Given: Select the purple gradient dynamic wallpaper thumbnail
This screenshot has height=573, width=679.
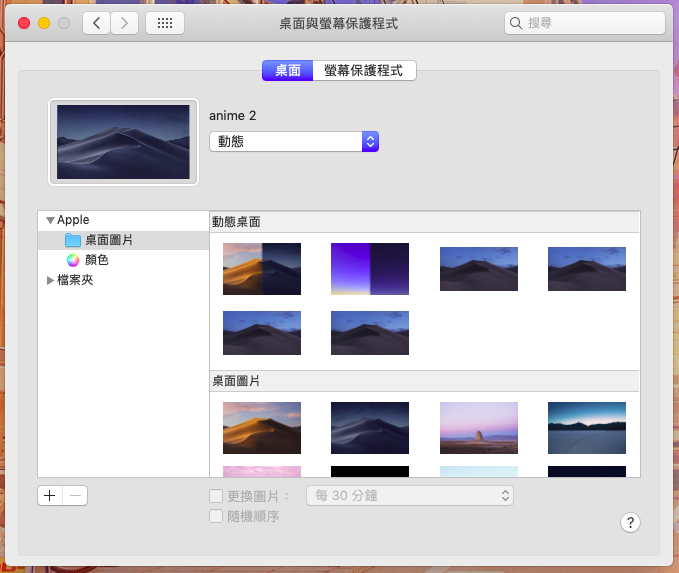Looking at the screenshot, I should tap(370, 268).
